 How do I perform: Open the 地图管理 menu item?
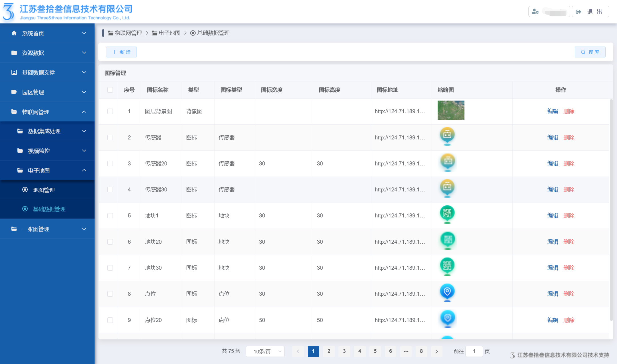coord(44,190)
